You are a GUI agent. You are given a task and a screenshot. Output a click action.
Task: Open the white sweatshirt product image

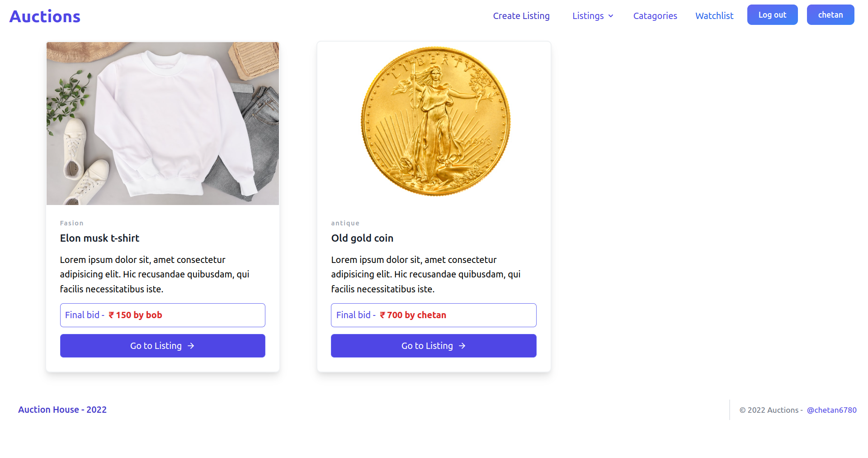click(163, 123)
